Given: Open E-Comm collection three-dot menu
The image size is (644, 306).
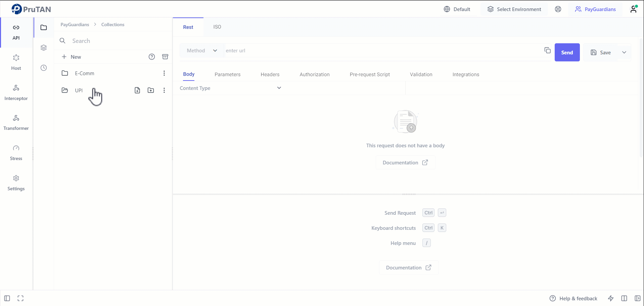Looking at the screenshot, I should (x=164, y=73).
